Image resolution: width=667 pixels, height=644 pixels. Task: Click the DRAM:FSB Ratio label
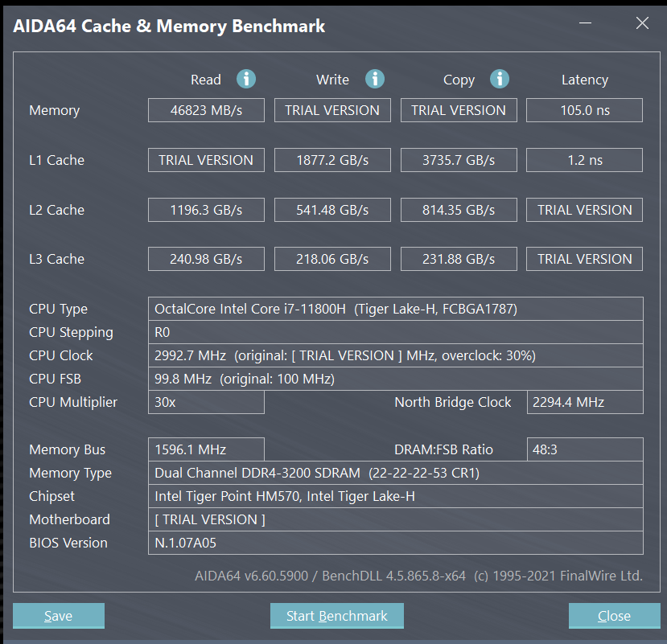[x=443, y=449]
